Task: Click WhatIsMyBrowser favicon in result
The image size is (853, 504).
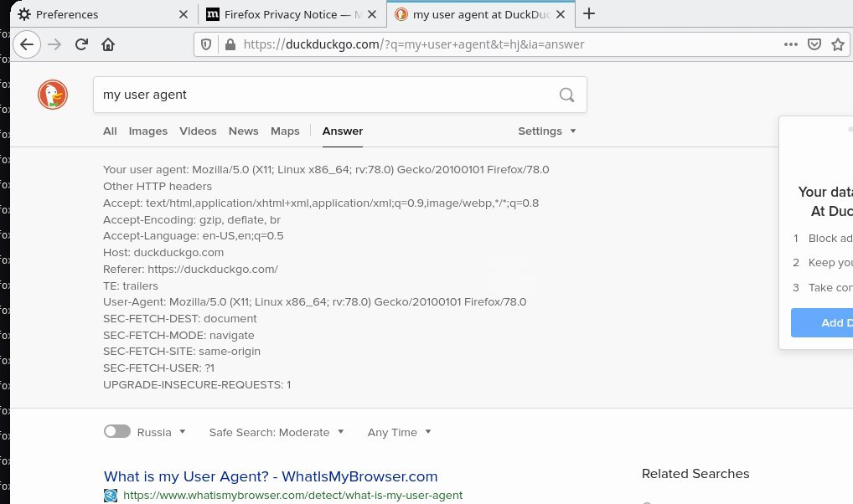Action: pyautogui.click(x=111, y=496)
